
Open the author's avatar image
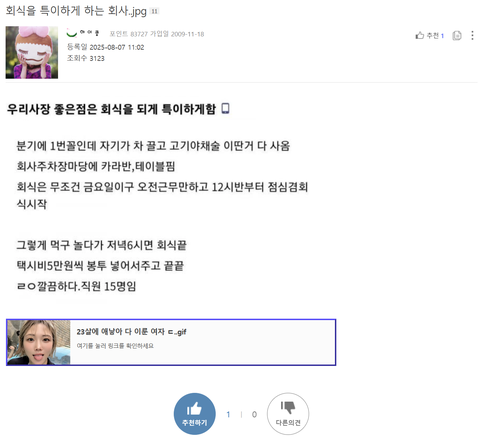(x=32, y=52)
